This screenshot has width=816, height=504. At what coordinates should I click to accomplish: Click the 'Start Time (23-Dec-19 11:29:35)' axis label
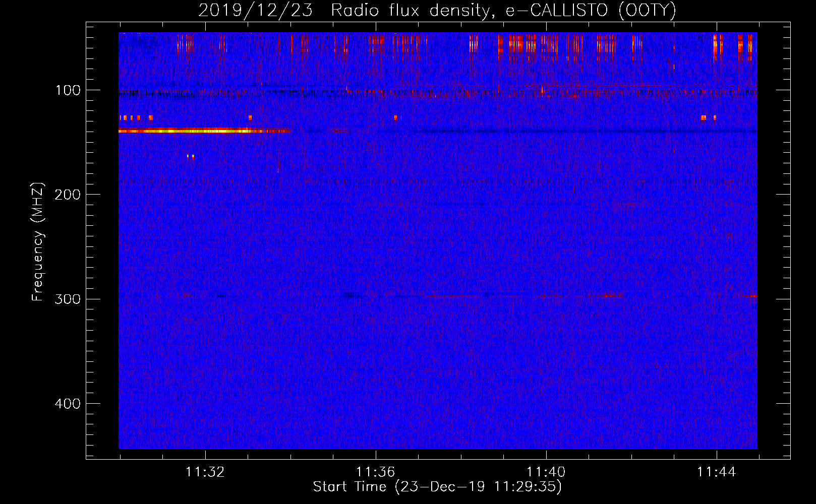pos(437,487)
